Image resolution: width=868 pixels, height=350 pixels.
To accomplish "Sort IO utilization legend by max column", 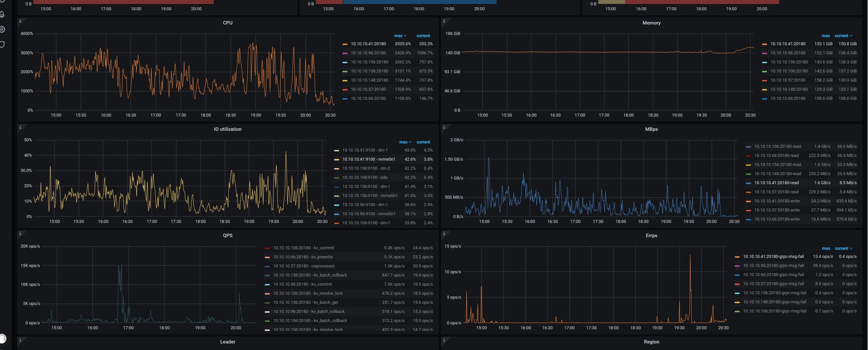I will coord(405,142).
